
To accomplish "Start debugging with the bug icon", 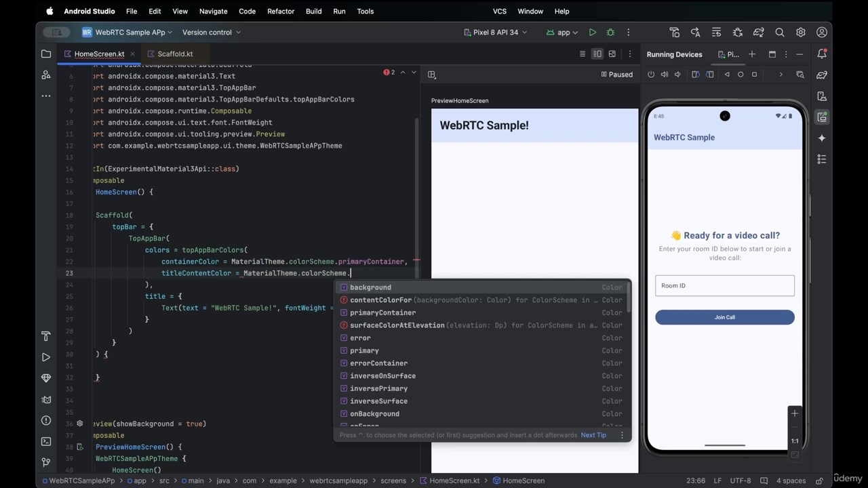I will (610, 33).
